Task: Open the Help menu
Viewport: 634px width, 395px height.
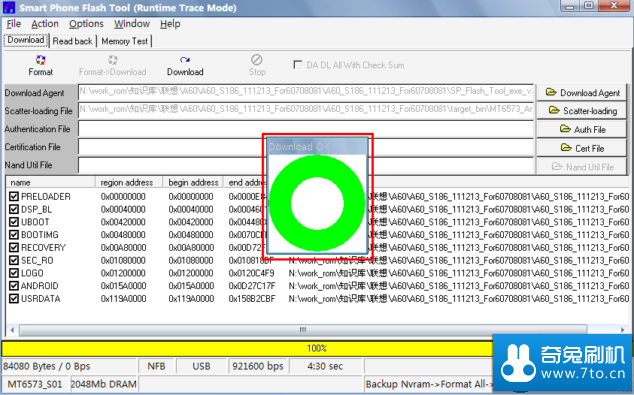Action: pos(170,24)
